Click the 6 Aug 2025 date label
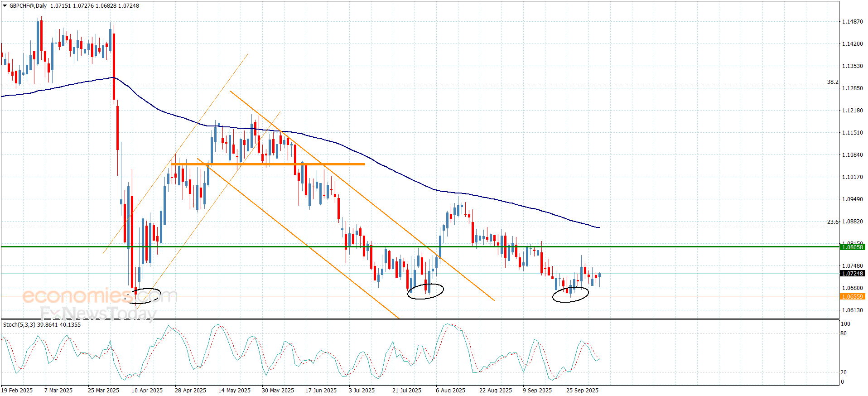 (x=450, y=390)
